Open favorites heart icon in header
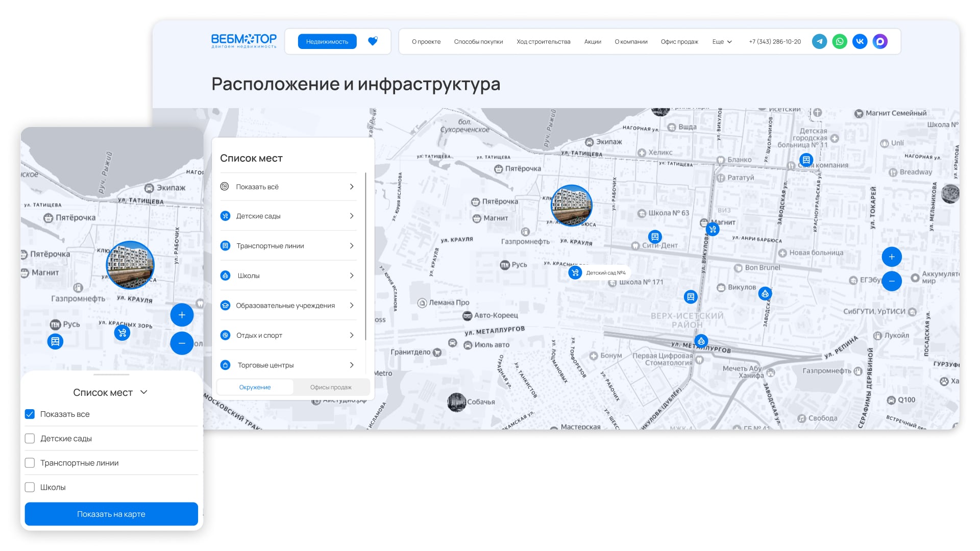Viewport: 980px width, 551px height. click(373, 41)
